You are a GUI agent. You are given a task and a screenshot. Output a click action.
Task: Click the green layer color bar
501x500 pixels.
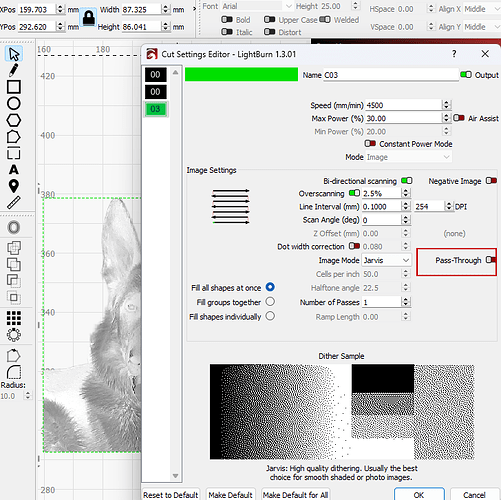coord(241,74)
